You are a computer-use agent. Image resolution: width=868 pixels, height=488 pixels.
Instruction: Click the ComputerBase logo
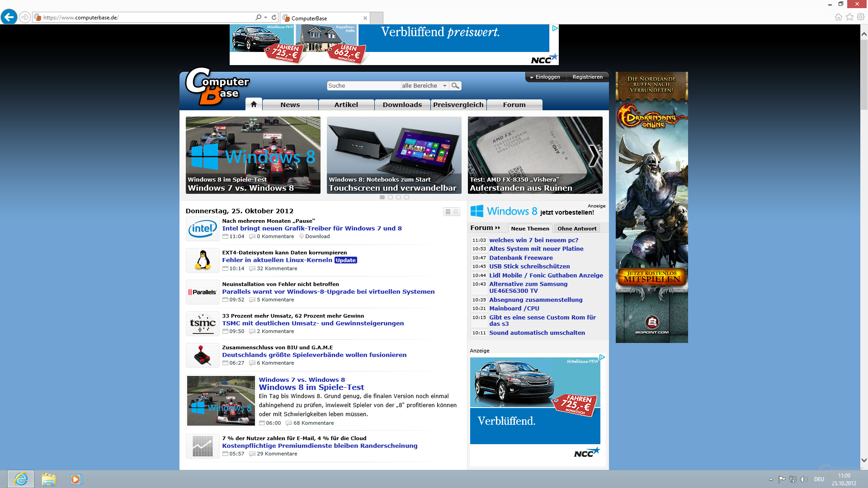pyautogui.click(x=217, y=86)
